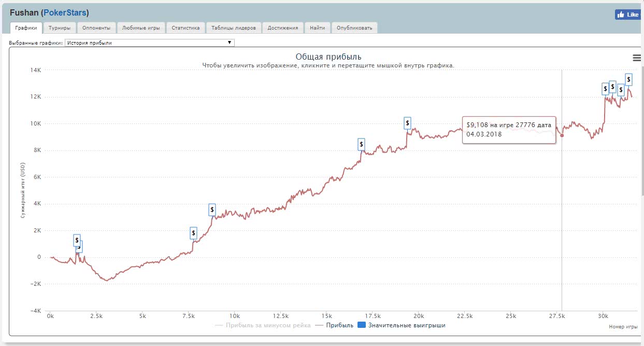
Task: Open the Оппоненты tab
Action: (96, 27)
